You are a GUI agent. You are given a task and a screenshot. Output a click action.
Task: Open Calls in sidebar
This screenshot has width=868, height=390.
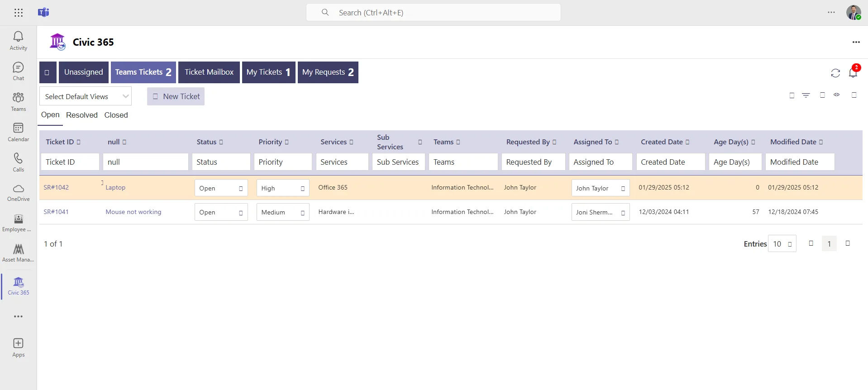coord(18,162)
